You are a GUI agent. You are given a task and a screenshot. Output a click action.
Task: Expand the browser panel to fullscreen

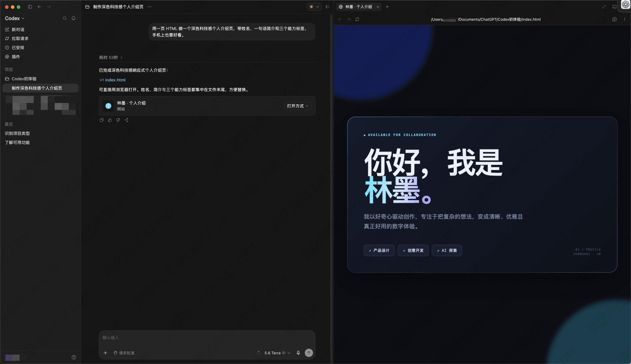coord(604,7)
